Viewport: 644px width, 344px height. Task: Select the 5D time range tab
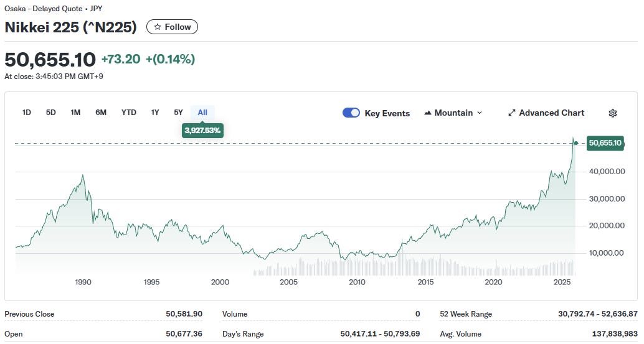(x=50, y=113)
